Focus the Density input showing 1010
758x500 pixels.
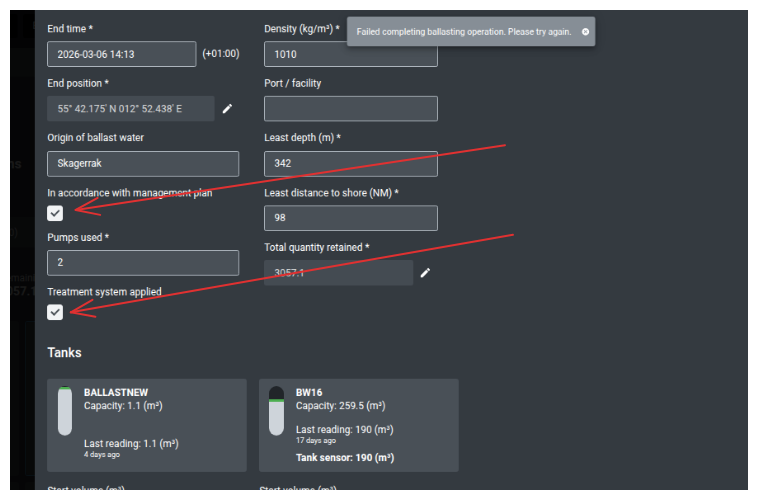(x=350, y=54)
